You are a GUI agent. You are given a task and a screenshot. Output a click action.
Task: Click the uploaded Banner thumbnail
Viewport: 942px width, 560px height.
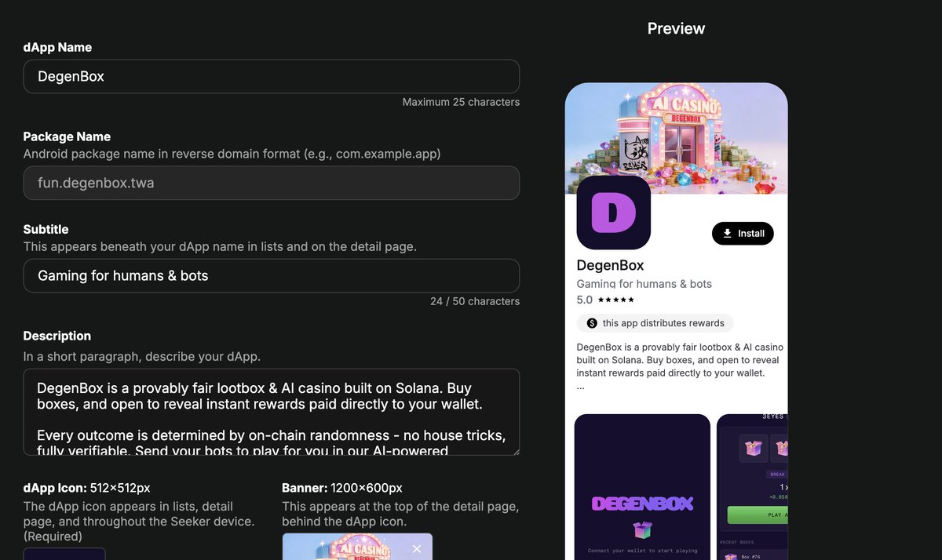[357, 547]
